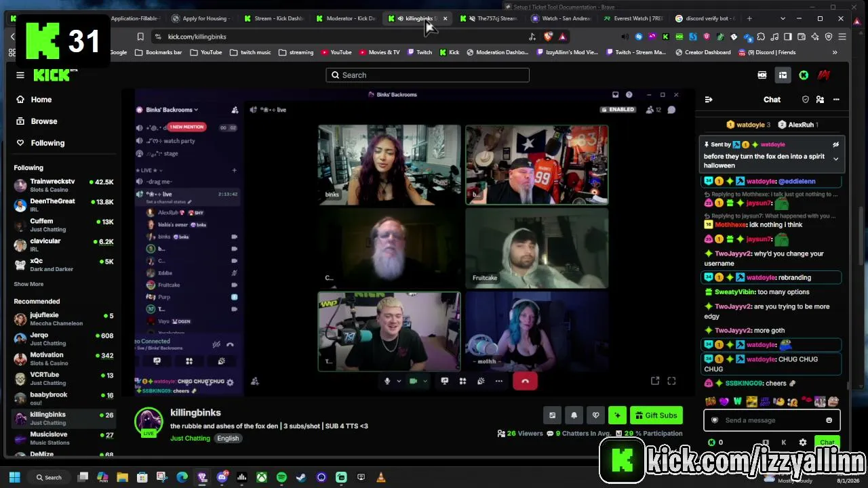Image resolution: width=868 pixels, height=488 pixels.
Task: Open chat shield moderation icon
Action: pos(805,100)
